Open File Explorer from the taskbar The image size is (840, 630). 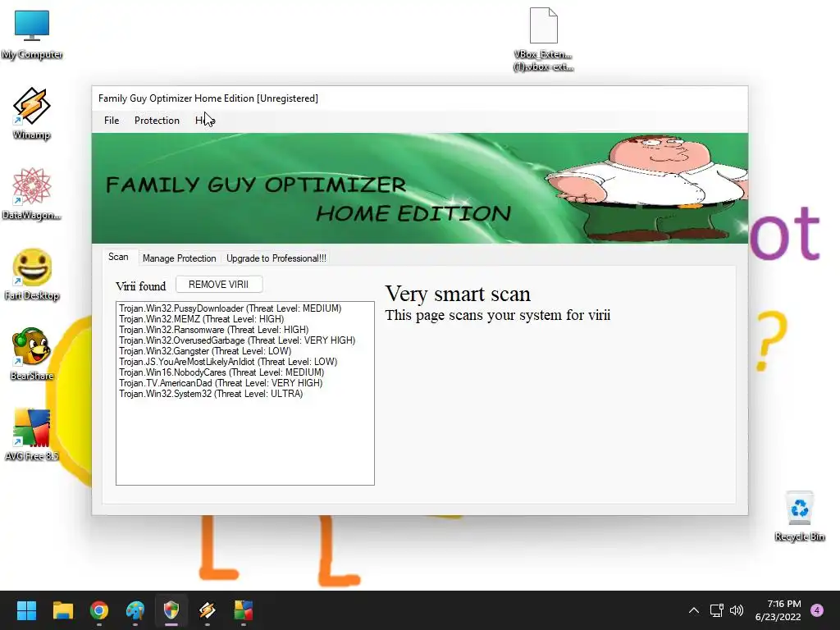(62, 610)
